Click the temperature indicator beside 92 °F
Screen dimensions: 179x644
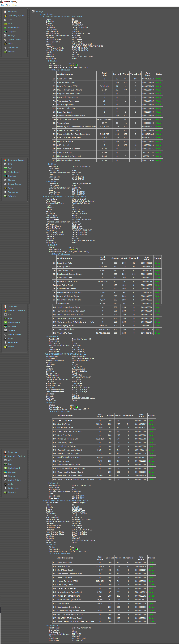tap(77, 549)
